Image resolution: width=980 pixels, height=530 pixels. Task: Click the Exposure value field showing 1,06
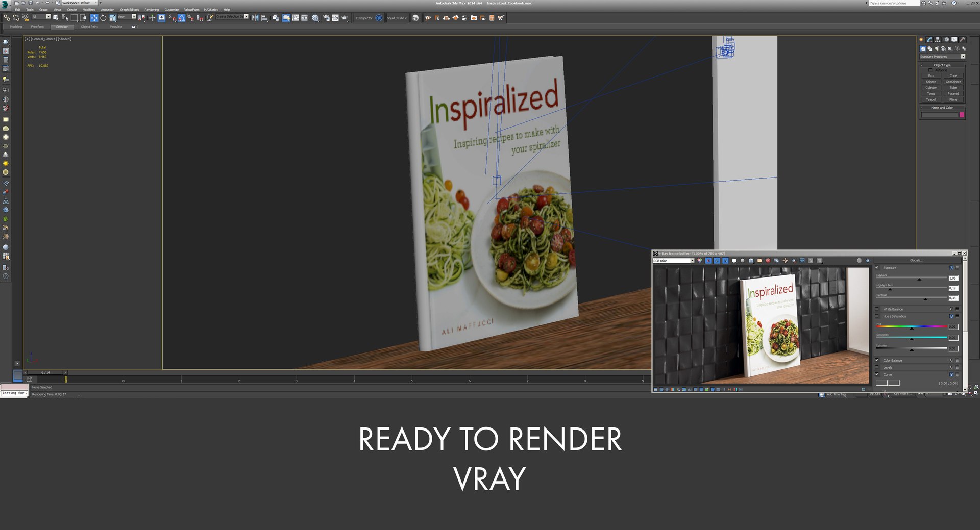pos(953,278)
